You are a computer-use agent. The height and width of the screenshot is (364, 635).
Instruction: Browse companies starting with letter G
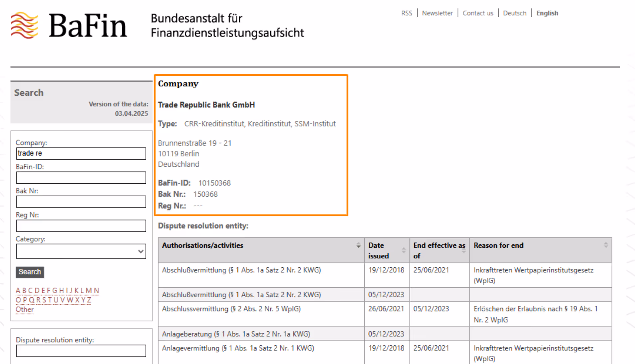tap(55, 291)
